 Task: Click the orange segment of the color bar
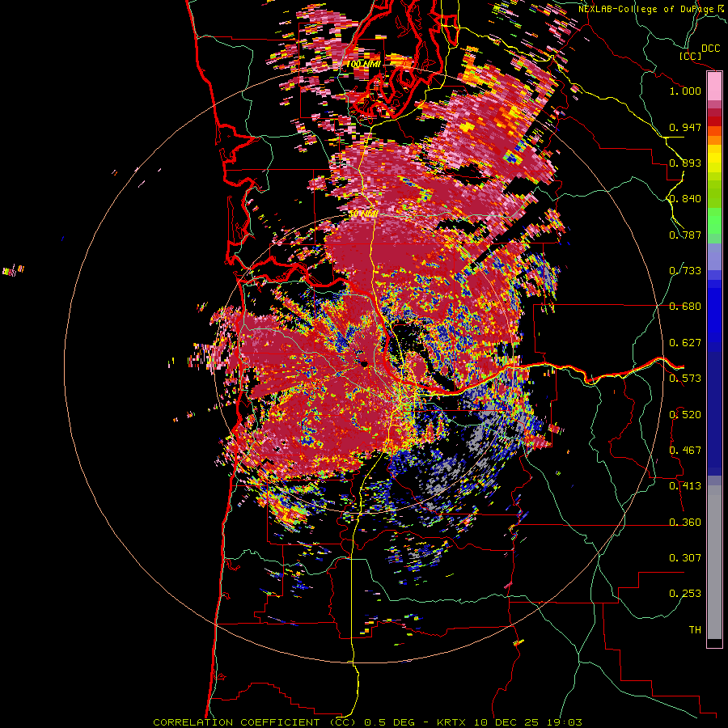click(x=714, y=140)
